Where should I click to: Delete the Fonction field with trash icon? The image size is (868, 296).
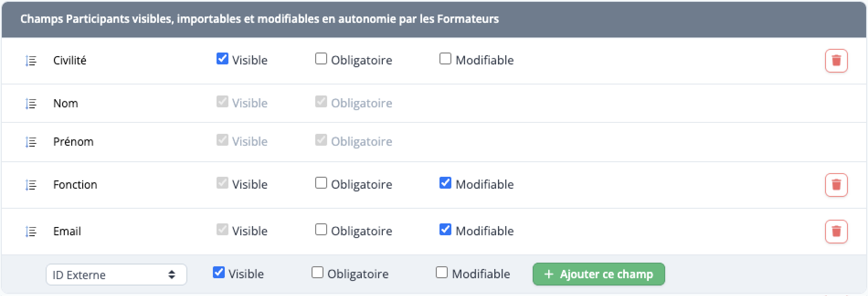[x=836, y=185]
